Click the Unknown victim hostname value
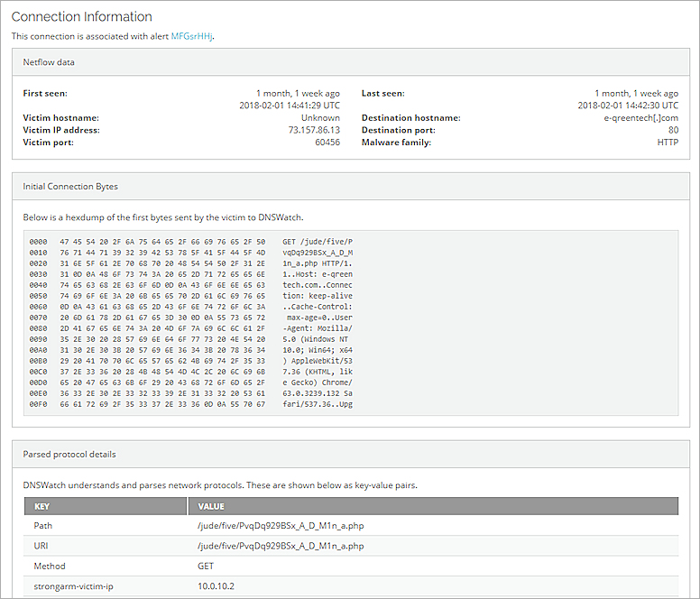Screen dimensions: 700x599 click(x=320, y=118)
